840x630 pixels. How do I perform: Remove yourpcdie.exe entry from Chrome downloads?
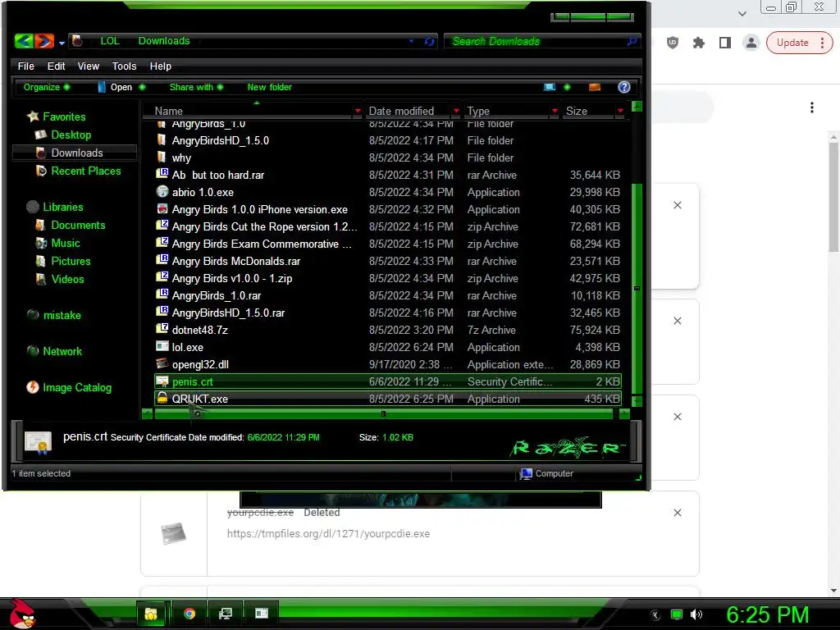677,513
